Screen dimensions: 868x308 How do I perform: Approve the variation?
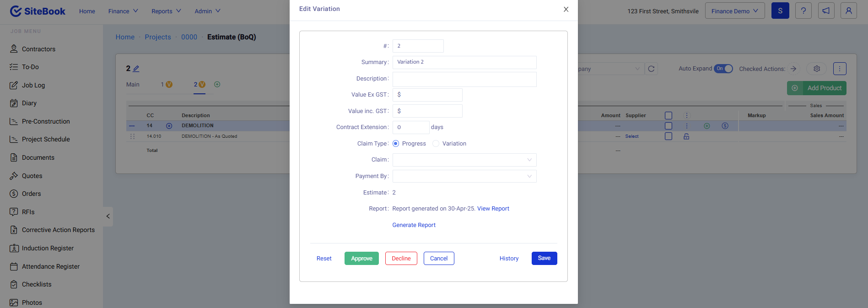tap(361, 259)
